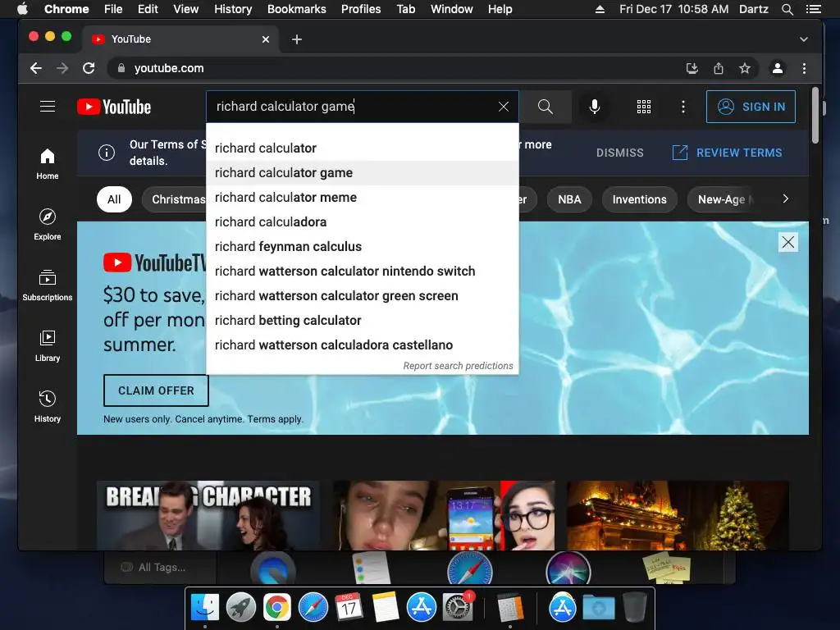Show more topic chips with arrow

(785, 199)
